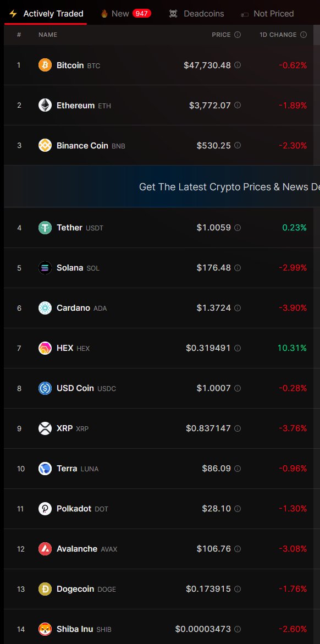
Task: Click info icon beside 1D CHANGE header
Action: click(304, 35)
